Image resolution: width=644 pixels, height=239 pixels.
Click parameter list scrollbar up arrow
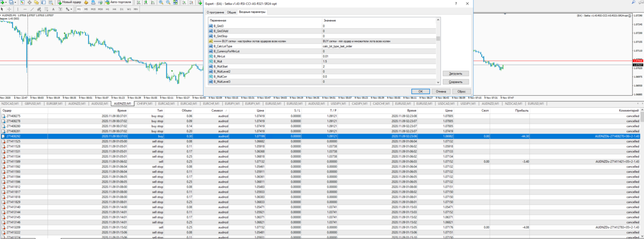coord(438,20)
